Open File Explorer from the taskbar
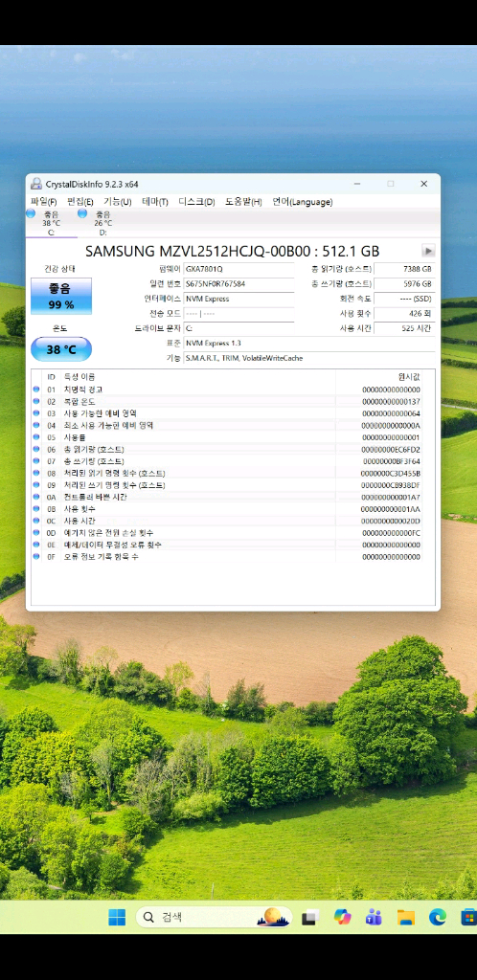The height and width of the screenshot is (980, 477). point(406,917)
